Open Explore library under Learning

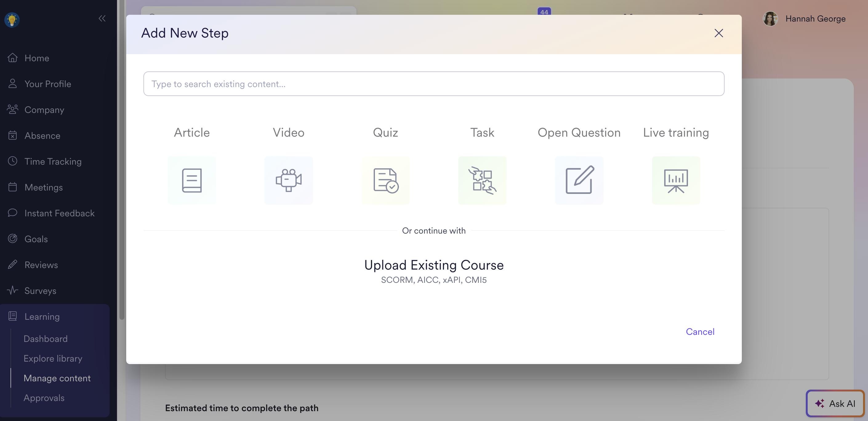(x=53, y=358)
